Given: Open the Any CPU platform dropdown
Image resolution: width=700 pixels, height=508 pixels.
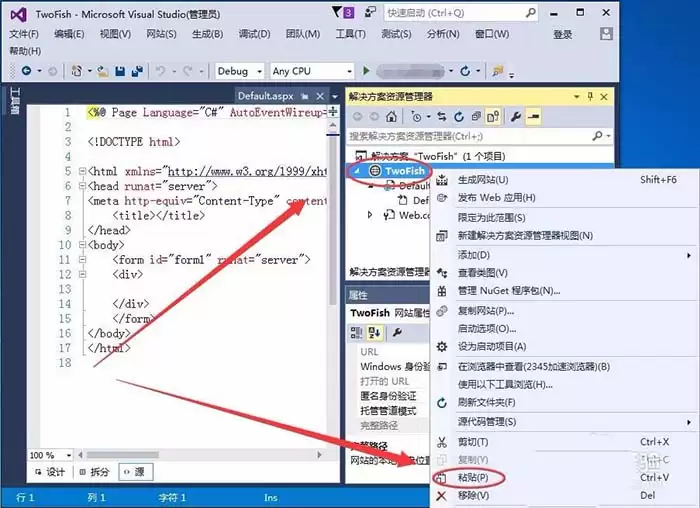Looking at the screenshot, I should tap(312, 71).
